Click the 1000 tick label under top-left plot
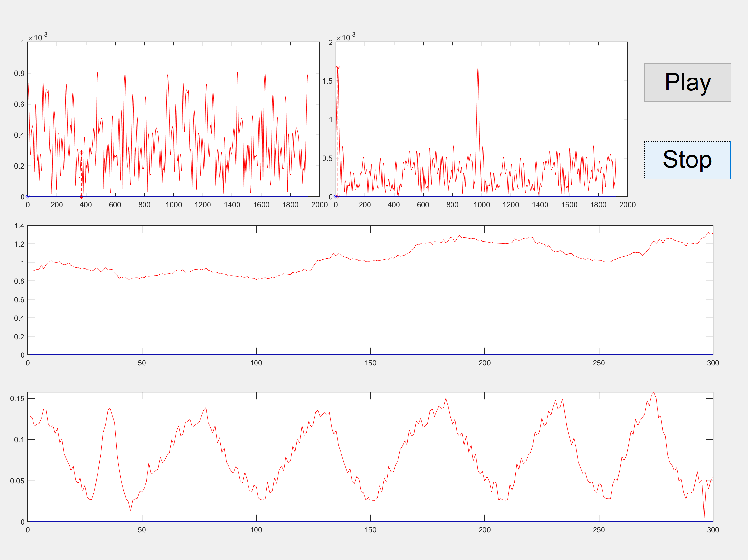748x560 pixels. pos(173,205)
